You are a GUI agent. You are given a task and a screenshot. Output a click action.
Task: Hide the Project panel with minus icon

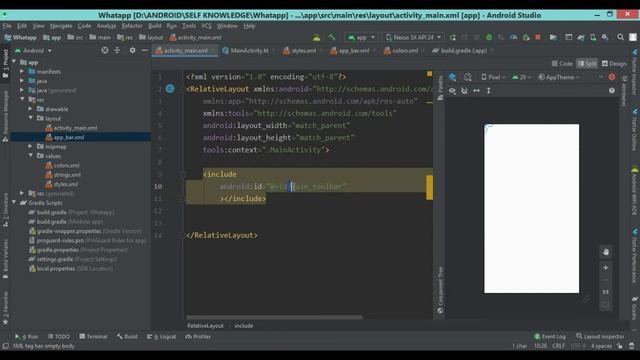[x=144, y=50]
